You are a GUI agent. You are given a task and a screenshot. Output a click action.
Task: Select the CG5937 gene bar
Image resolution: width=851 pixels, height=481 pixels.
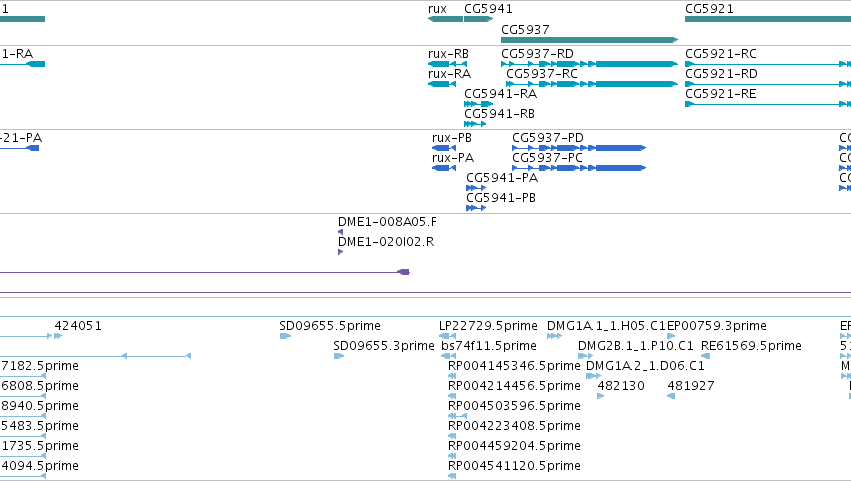589,40
